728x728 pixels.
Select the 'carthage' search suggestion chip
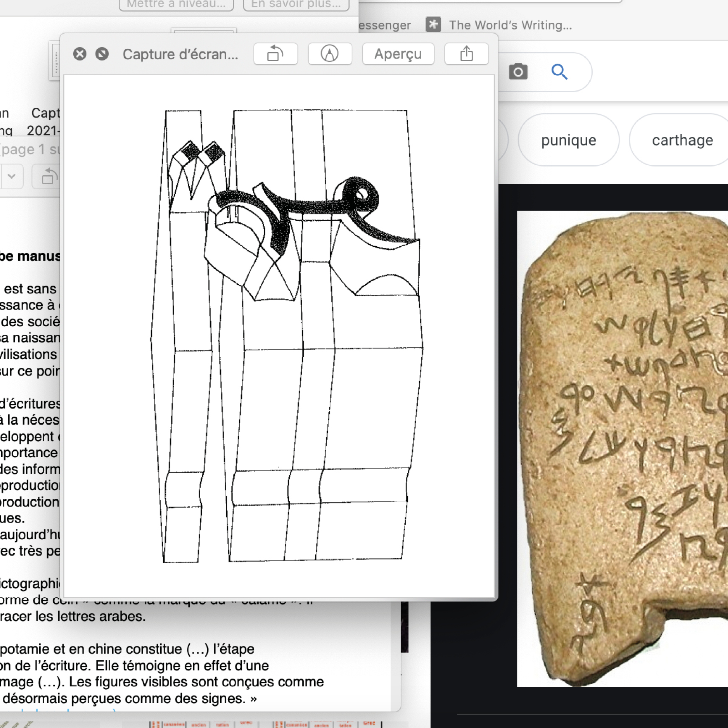[682, 140]
